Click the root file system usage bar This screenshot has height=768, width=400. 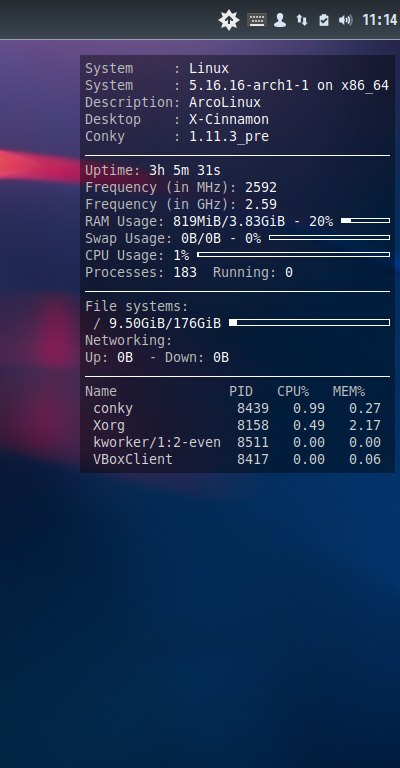click(x=309, y=323)
